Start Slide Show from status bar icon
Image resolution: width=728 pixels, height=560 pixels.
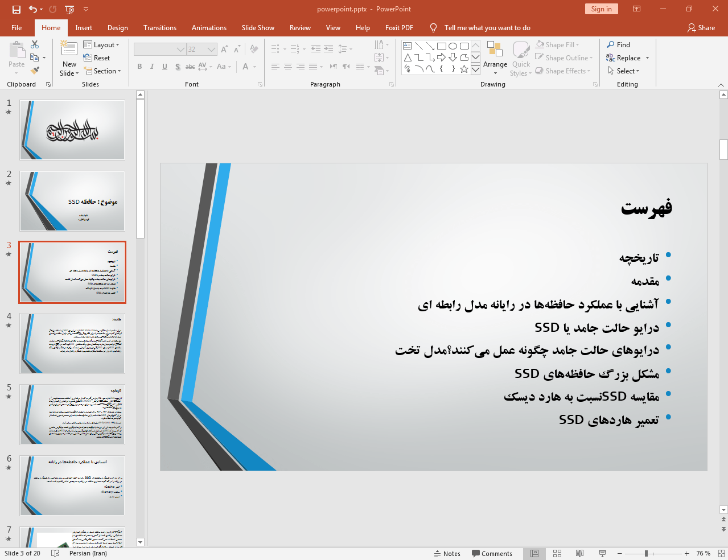pos(602,553)
